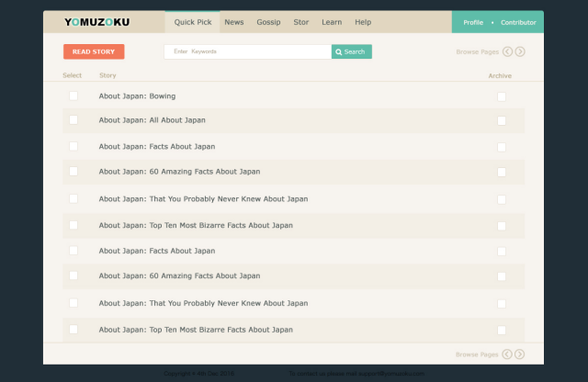Click the Yomuzoku logo
This screenshot has height=382, width=588.
click(97, 22)
